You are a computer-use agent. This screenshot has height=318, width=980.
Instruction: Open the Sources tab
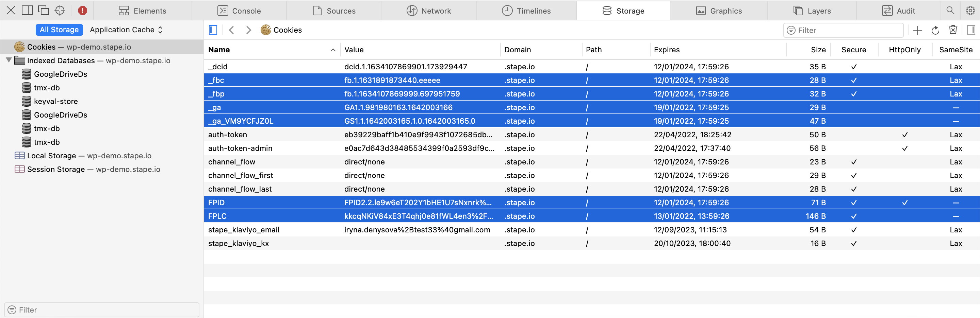coord(333,11)
